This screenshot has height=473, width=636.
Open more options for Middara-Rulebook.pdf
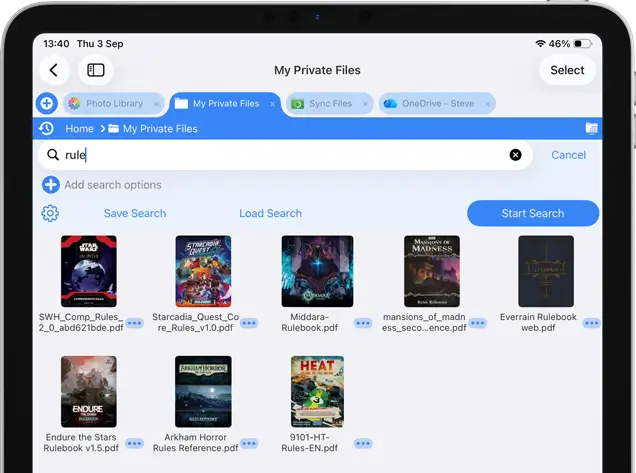(363, 323)
